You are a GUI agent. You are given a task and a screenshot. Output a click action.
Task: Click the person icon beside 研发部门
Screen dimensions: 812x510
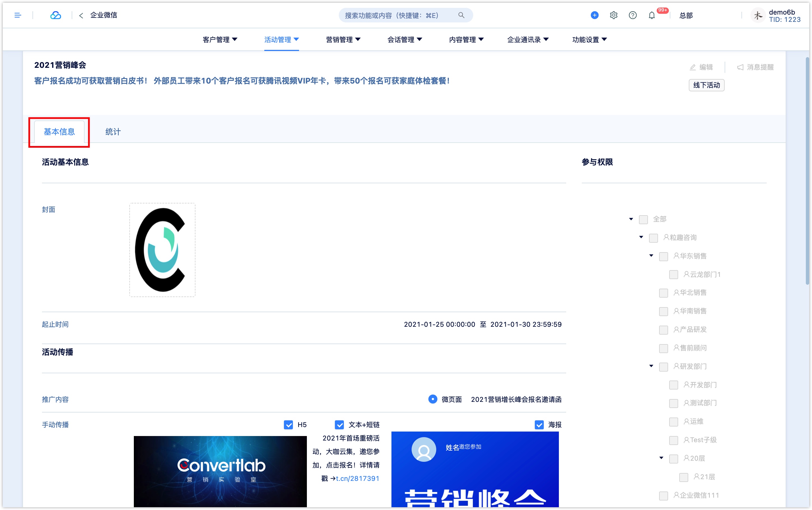click(x=676, y=366)
